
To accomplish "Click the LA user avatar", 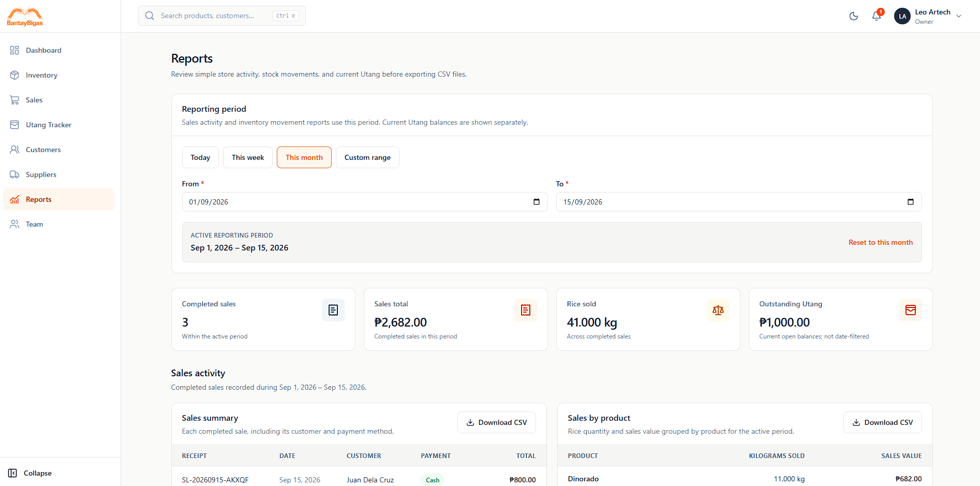I will tap(902, 16).
